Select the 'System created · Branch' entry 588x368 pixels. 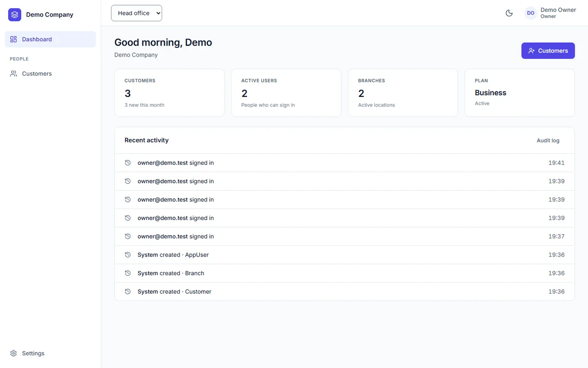tap(345, 273)
